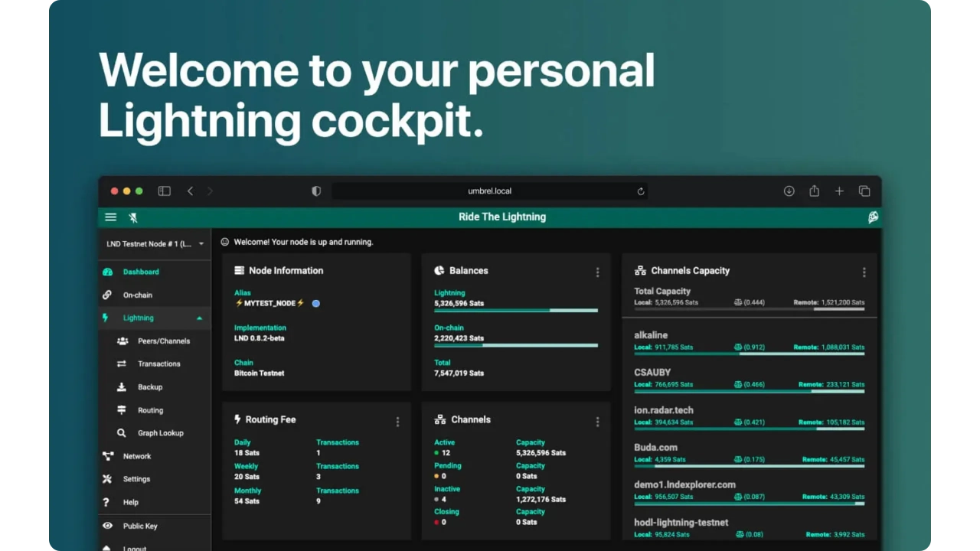This screenshot has width=980, height=551.
Task: Click the MYTEST_NODE alias text
Action: (x=269, y=303)
